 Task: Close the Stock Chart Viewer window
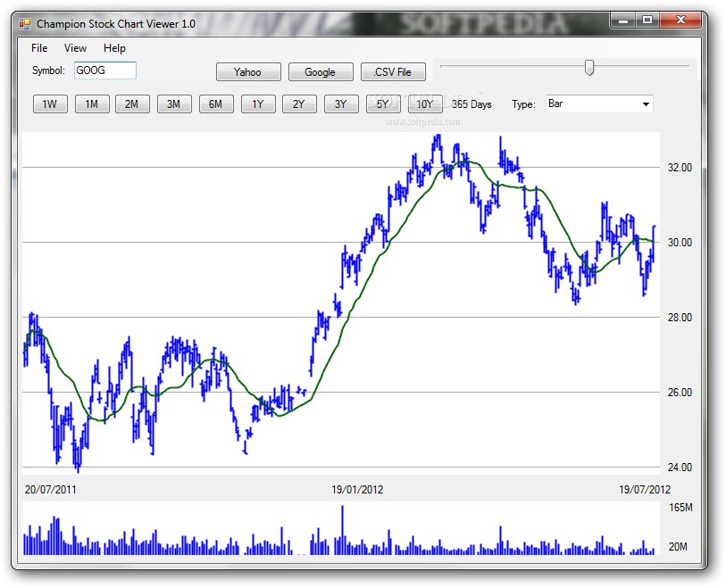[x=680, y=21]
